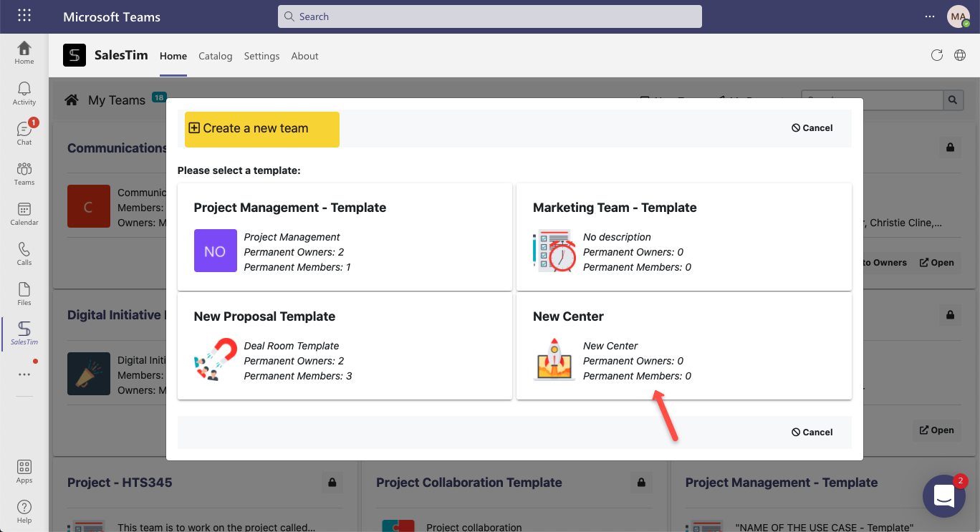The height and width of the screenshot is (532, 980).
Task: Open Chat in the left sidebar
Action: coord(24,133)
